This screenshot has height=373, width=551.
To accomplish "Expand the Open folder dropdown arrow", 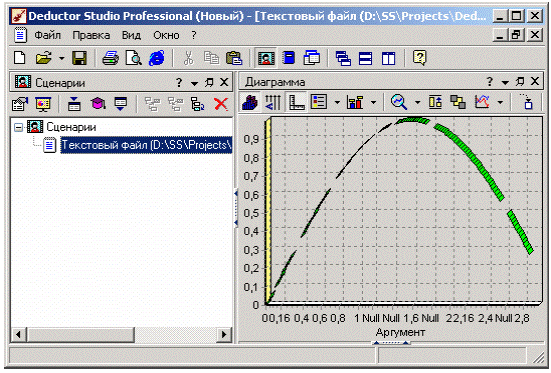I will pos(61,58).
